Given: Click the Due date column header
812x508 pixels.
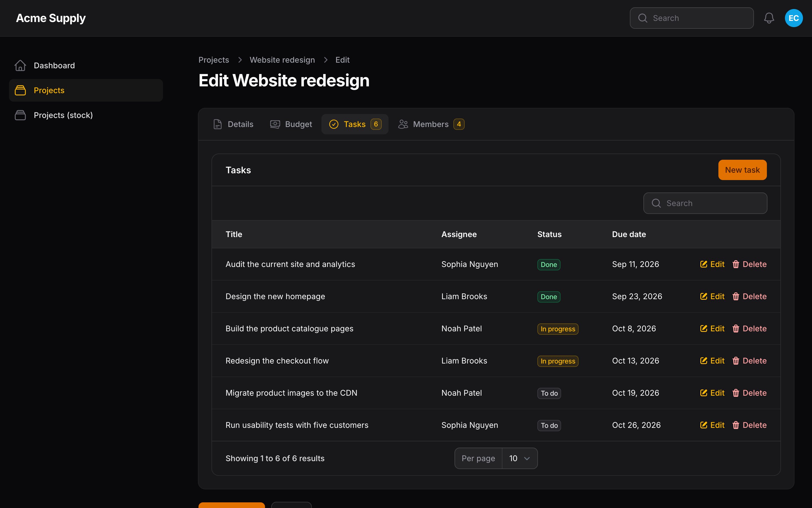Looking at the screenshot, I should pos(629,234).
